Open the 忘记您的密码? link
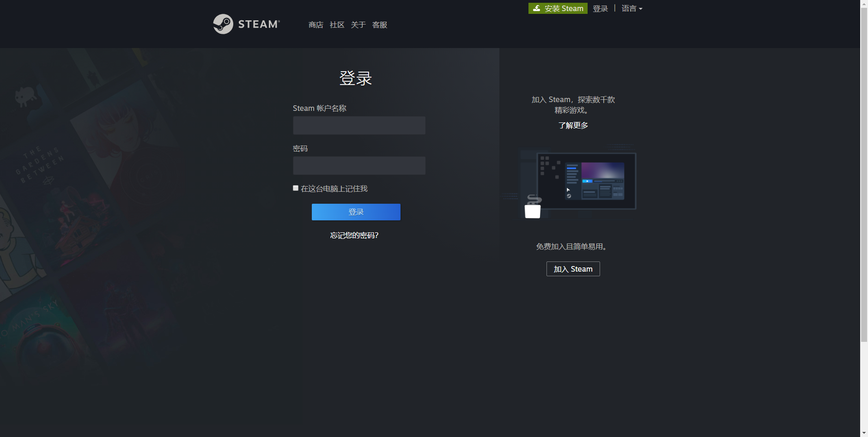This screenshot has width=868, height=437. (x=354, y=236)
